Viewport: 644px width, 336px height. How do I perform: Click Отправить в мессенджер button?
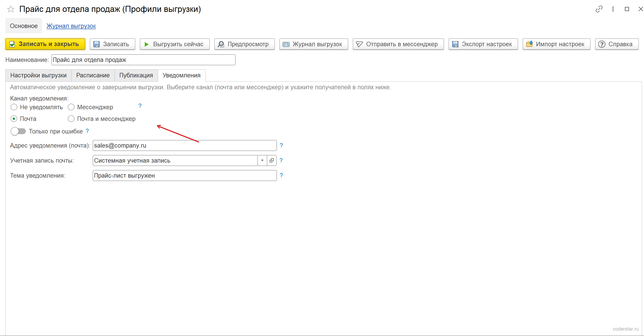pyautogui.click(x=398, y=44)
